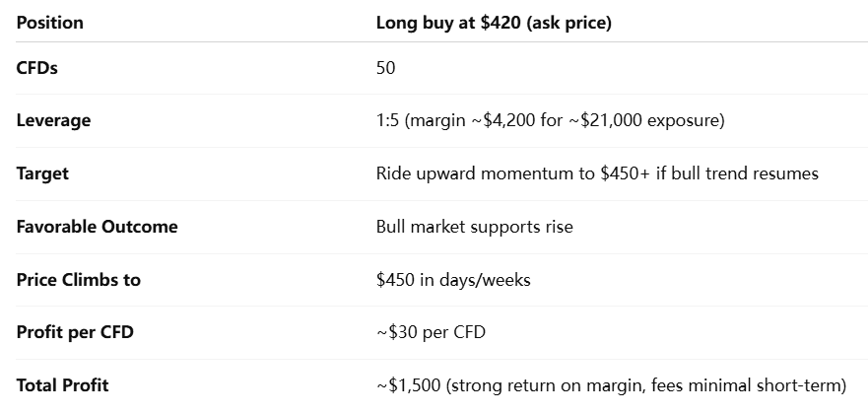Click the '$450 in days/weeks' value
Image resolution: width=868 pixels, height=414 pixels.
click(453, 280)
